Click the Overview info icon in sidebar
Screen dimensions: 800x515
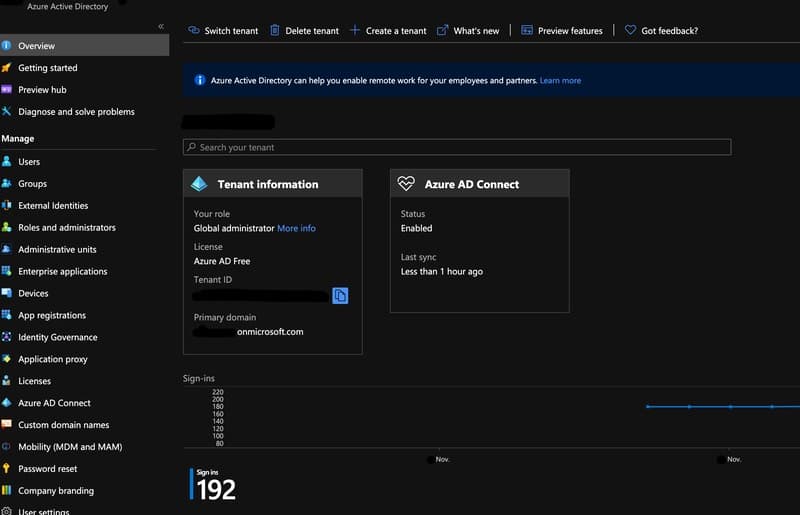click(x=6, y=45)
